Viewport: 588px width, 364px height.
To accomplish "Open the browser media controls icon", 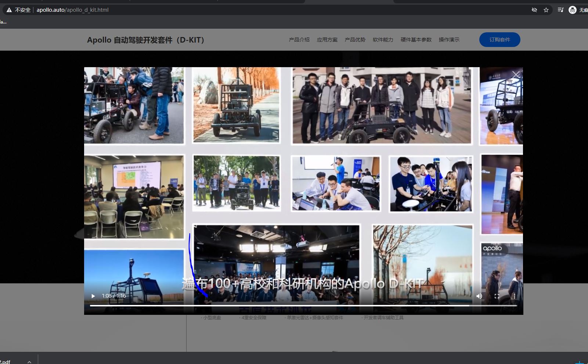I will (560, 10).
